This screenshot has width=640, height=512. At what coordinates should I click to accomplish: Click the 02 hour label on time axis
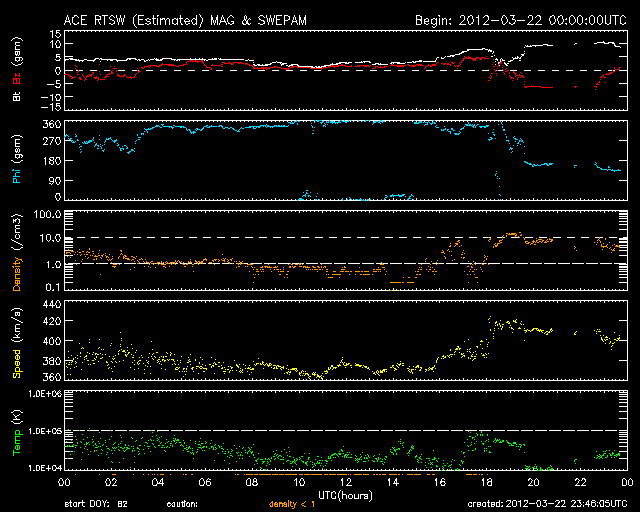click(x=111, y=483)
